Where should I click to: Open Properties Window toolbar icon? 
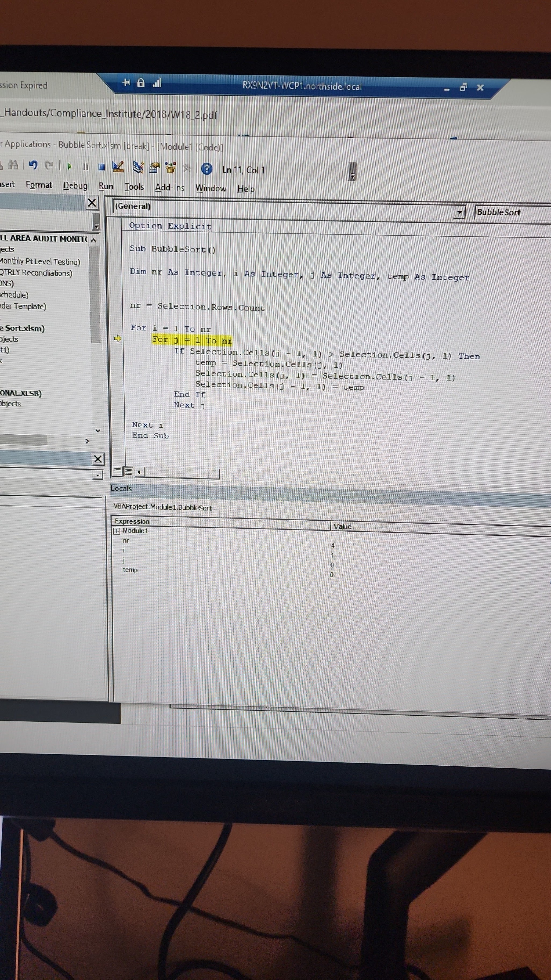click(154, 168)
